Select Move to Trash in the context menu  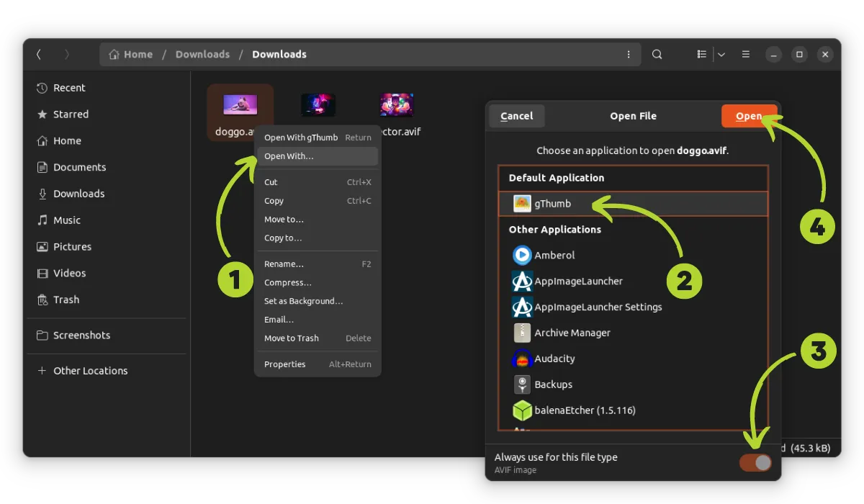pos(291,338)
